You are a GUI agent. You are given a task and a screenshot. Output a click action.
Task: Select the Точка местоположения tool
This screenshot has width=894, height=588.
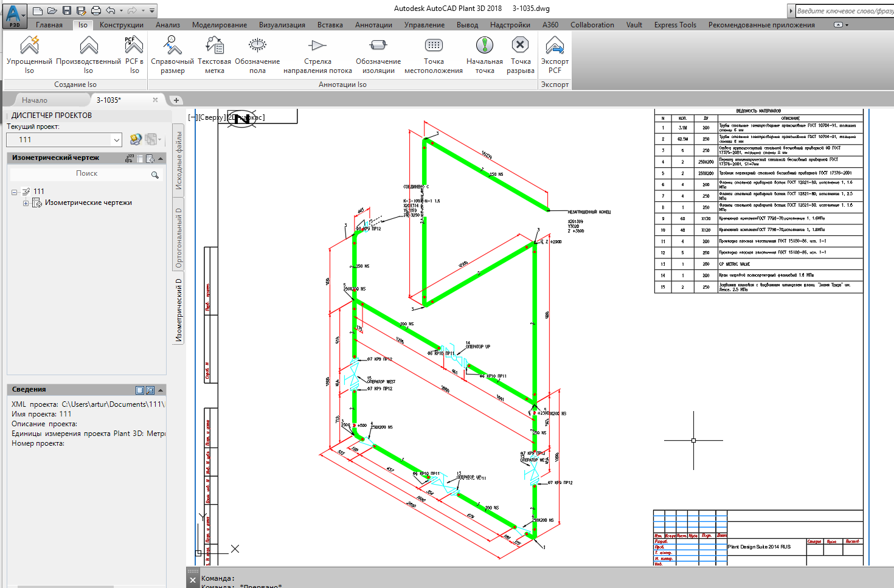click(434, 54)
